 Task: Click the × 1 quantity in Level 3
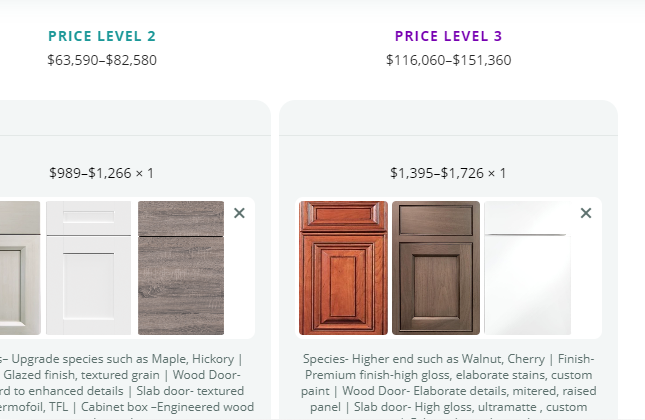tap(497, 173)
